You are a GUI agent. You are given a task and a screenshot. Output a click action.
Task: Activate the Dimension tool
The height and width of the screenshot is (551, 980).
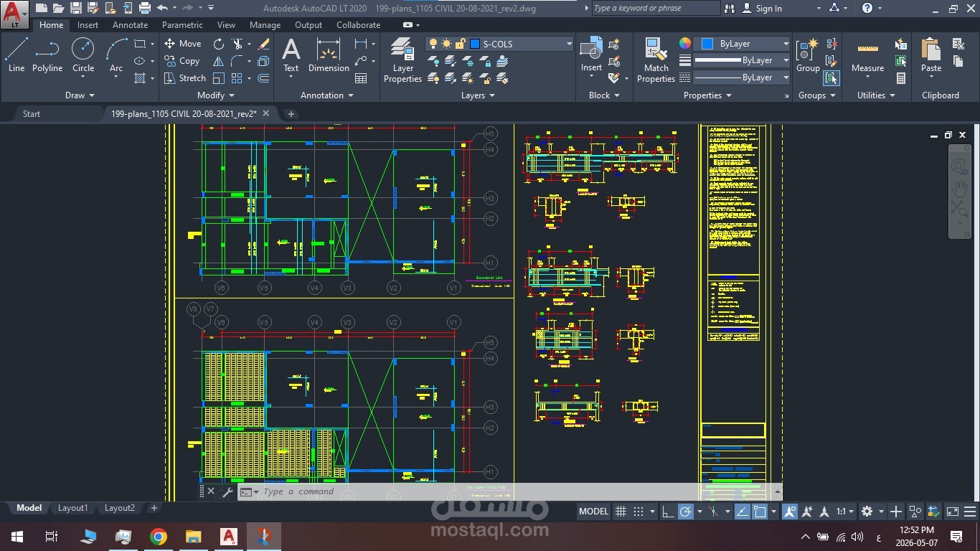pyautogui.click(x=329, y=55)
